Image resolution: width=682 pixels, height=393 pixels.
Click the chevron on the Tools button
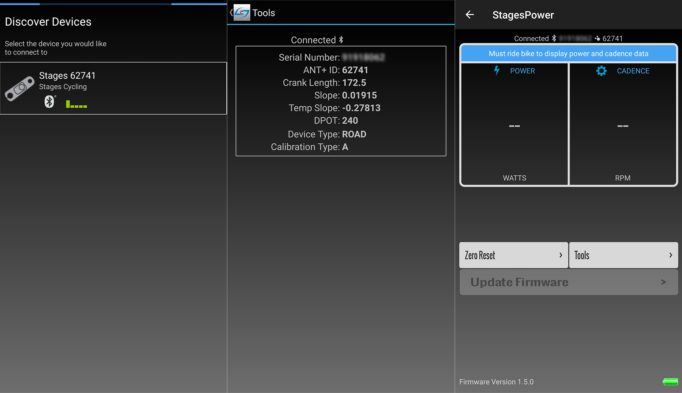(x=670, y=255)
